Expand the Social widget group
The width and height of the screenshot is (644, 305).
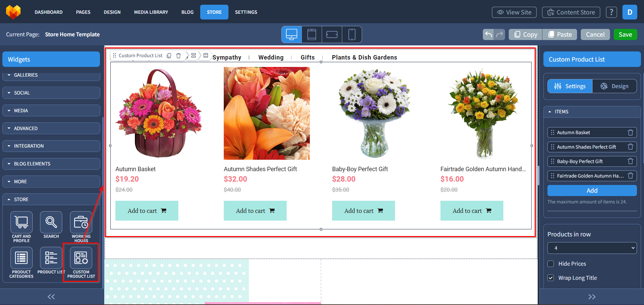pos(51,93)
